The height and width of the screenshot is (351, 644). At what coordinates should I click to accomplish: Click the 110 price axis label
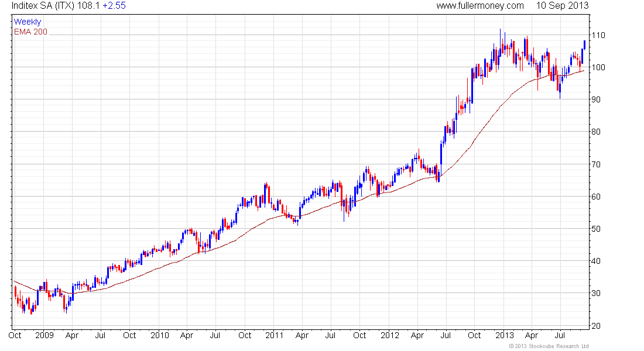click(598, 35)
